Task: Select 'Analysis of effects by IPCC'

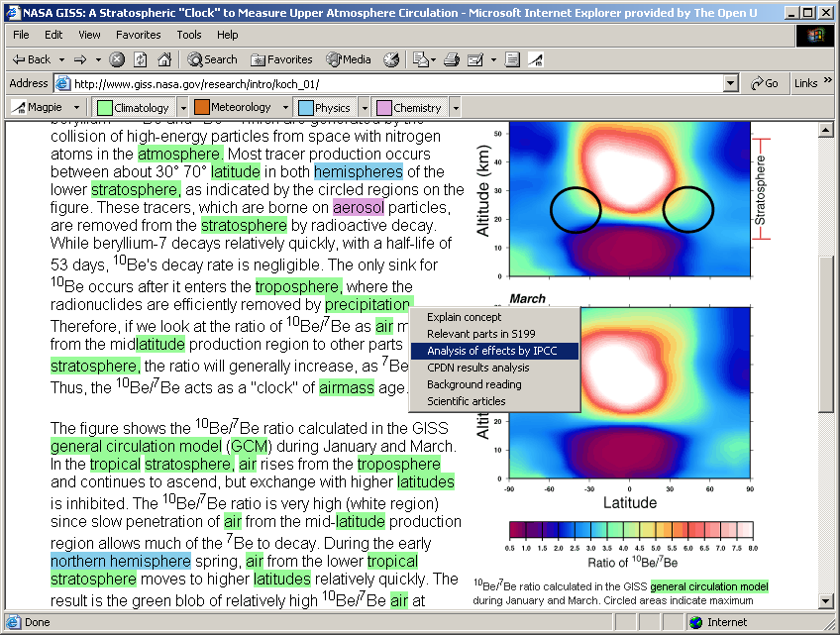Action: coord(493,351)
